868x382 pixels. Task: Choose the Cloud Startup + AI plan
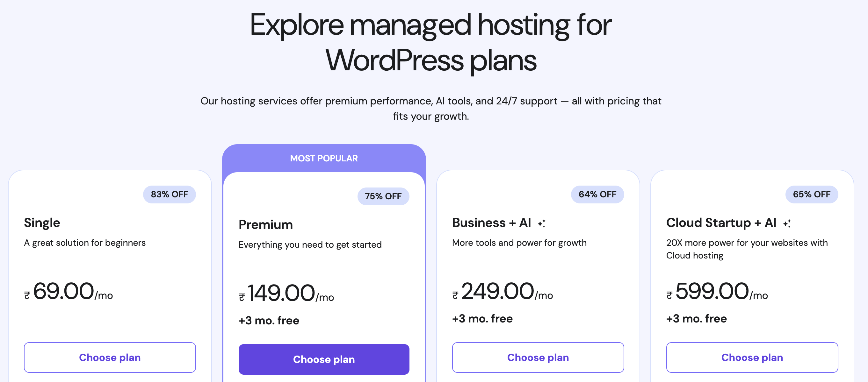pyautogui.click(x=752, y=357)
